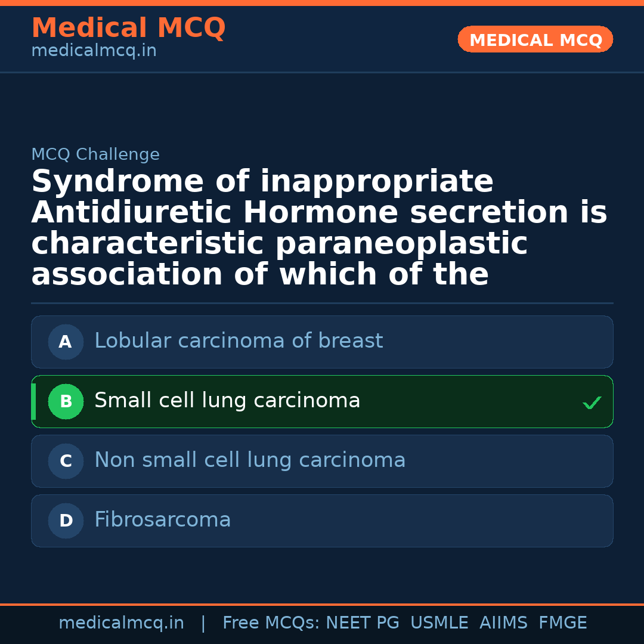644x644 pixels.
Task: Click "FMGE" in the footer
Action: [562, 623]
